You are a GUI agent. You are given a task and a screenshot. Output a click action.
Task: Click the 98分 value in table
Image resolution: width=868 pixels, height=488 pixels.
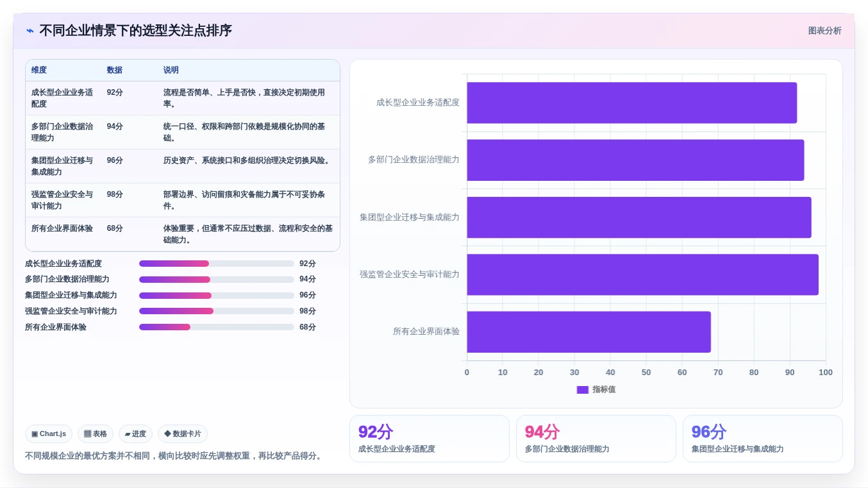tap(115, 194)
